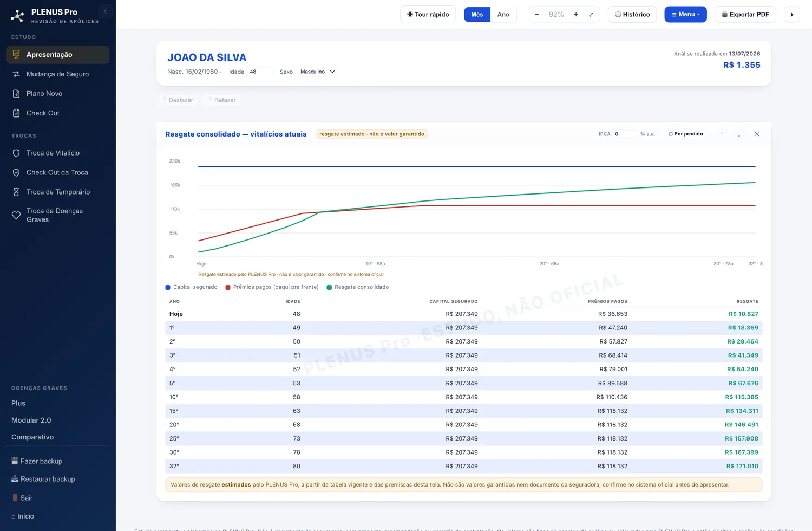Switch to Ano view
Viewport: 812px width, 531px height.
pos(503,15)
